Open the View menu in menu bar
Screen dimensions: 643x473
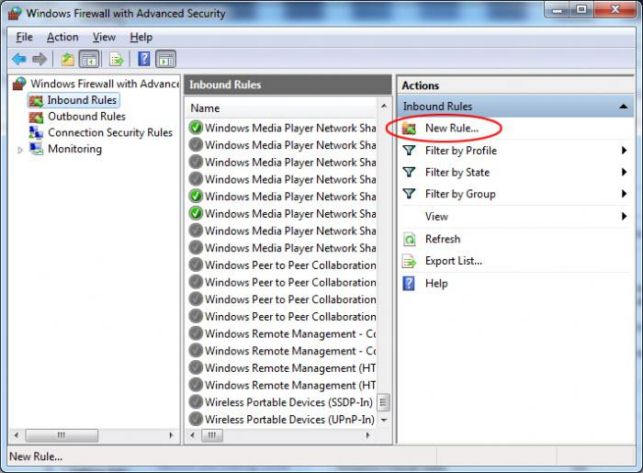[x=104, y=37]
